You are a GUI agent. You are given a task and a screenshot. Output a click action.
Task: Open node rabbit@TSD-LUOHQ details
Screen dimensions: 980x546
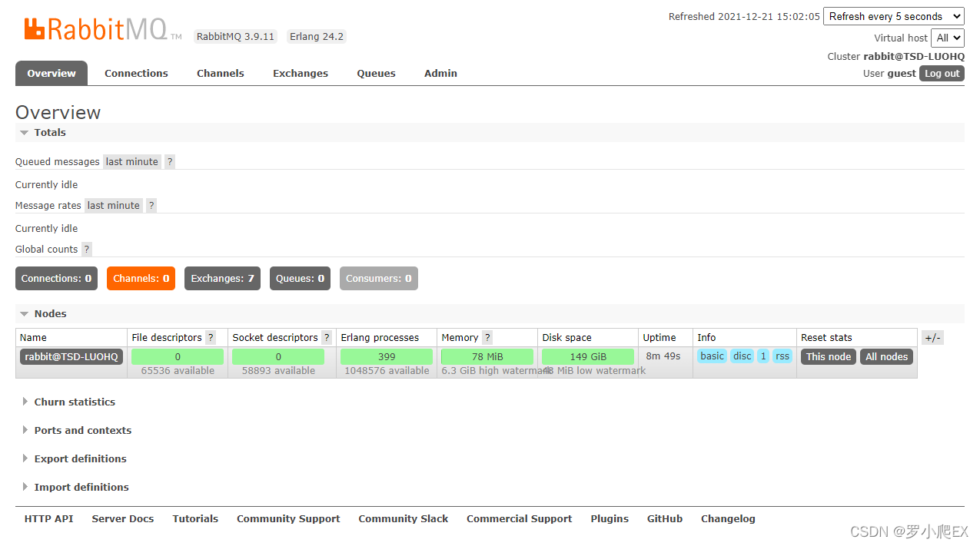(71, 357)
